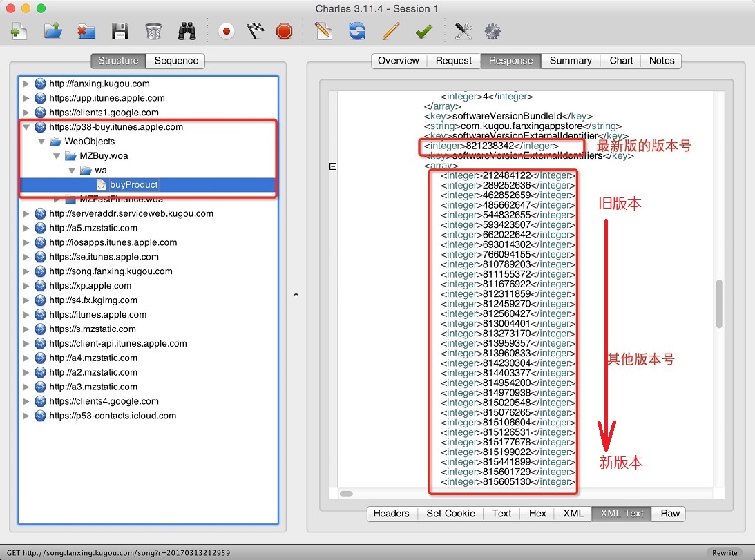Screen dimensions: 755x560
Task: Clear session with trash can icon
Action: pos(153,32)
